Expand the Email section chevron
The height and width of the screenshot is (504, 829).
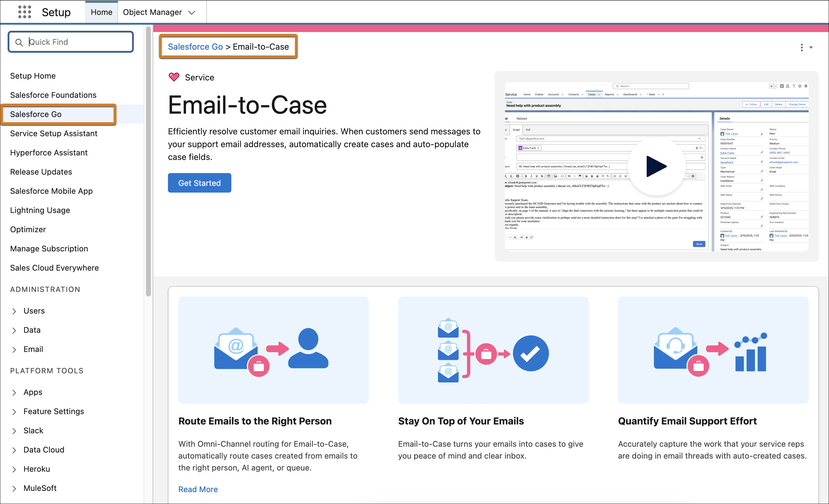[14, 350]
